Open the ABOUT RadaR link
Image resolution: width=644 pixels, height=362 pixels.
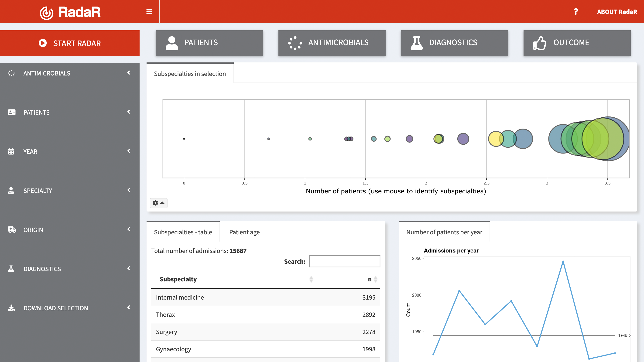click(x=617, y=12)
